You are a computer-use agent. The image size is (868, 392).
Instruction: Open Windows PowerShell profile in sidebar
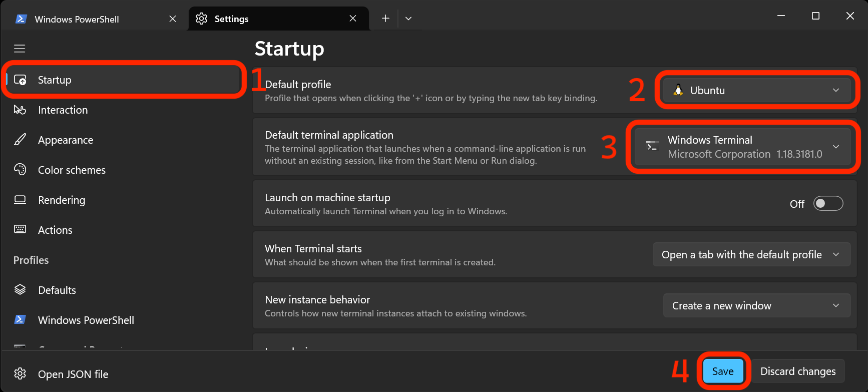pos(86,320)
